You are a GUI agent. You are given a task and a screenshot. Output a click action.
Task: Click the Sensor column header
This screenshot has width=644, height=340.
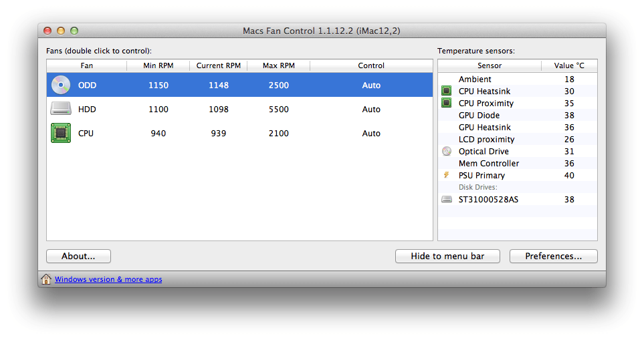coord(490,65)
